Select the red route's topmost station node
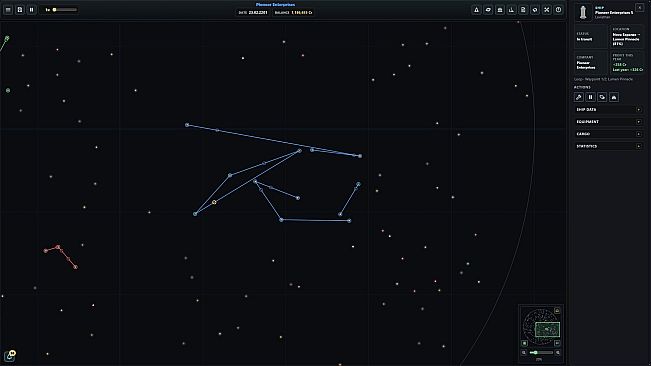Image resolution: width=651 pixels, height=366 pixels. point(58,247)
